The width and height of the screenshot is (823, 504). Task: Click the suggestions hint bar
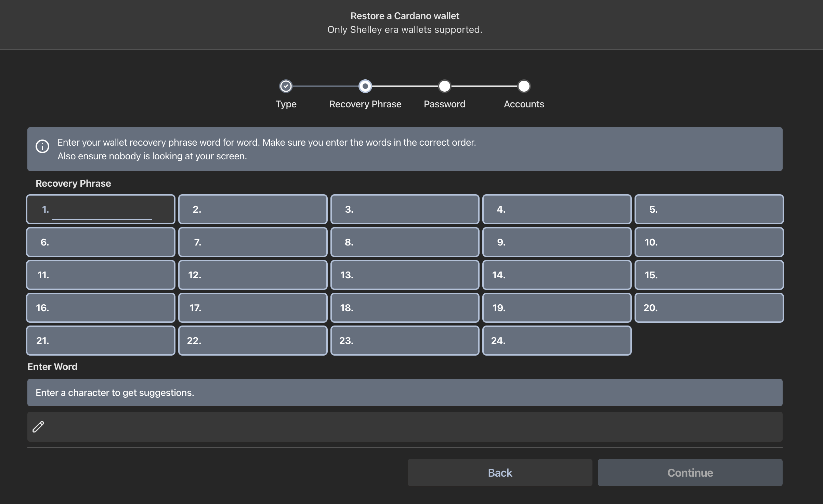tap(405, 393)
